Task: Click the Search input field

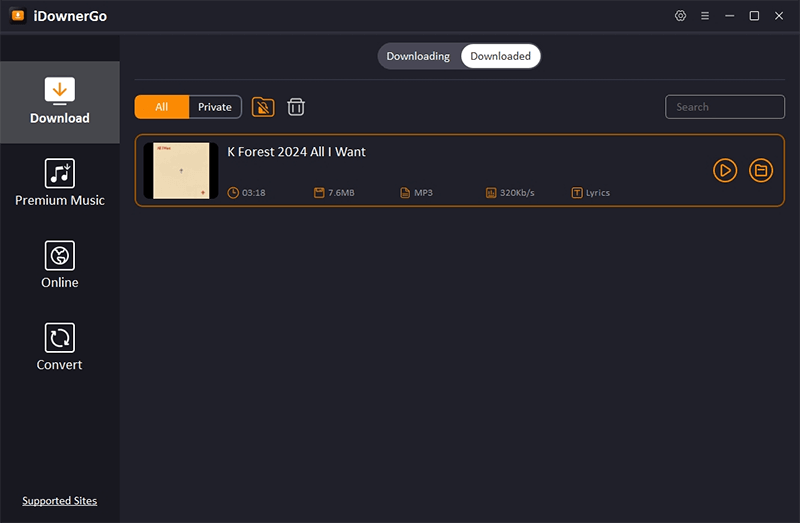Action: 724,107
